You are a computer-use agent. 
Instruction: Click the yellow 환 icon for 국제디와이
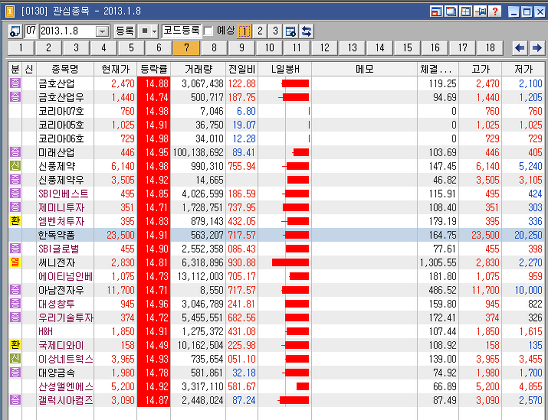tap(15, 345)
